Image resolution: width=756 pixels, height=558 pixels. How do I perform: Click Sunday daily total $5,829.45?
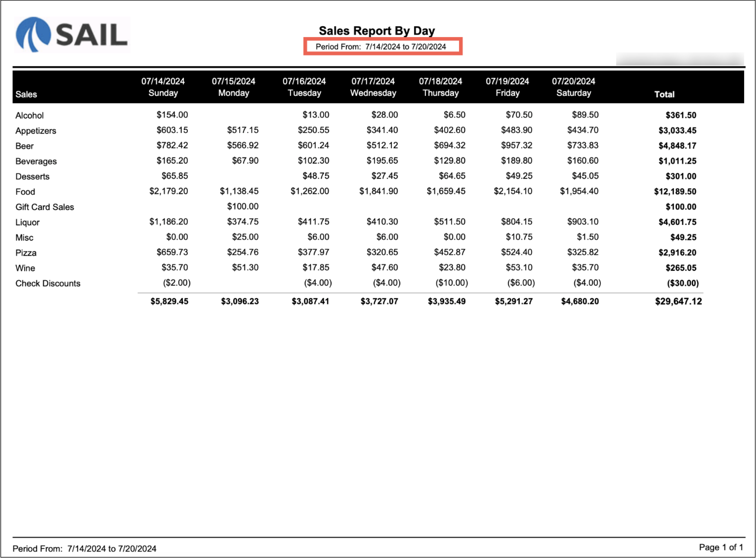point(169,301)
